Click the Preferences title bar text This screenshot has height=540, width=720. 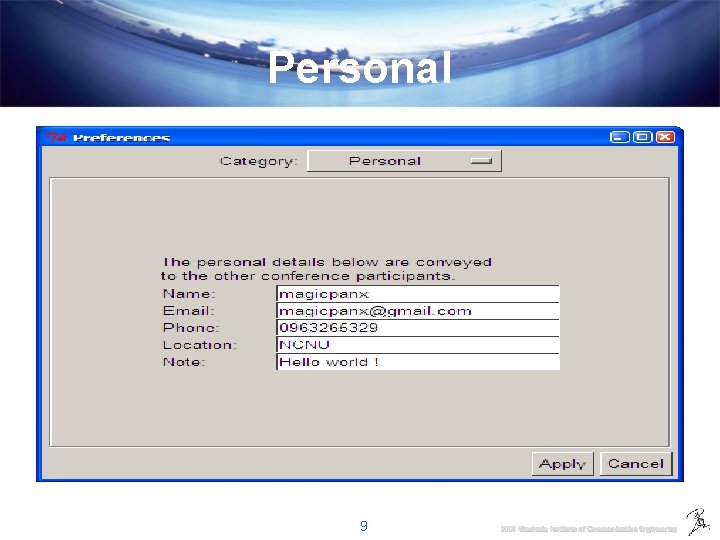click(x=122, y=138)
